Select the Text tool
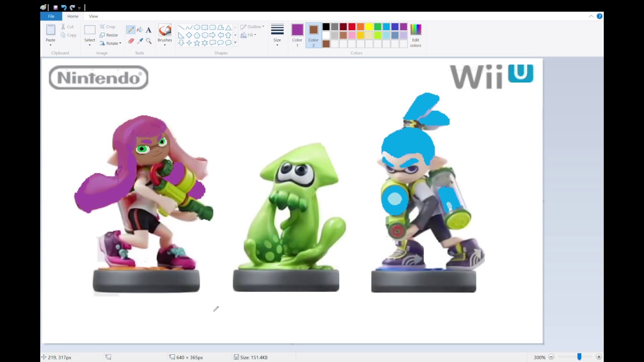Image resolution: width=644 pixels, height=362 pixels. (148, 30)
